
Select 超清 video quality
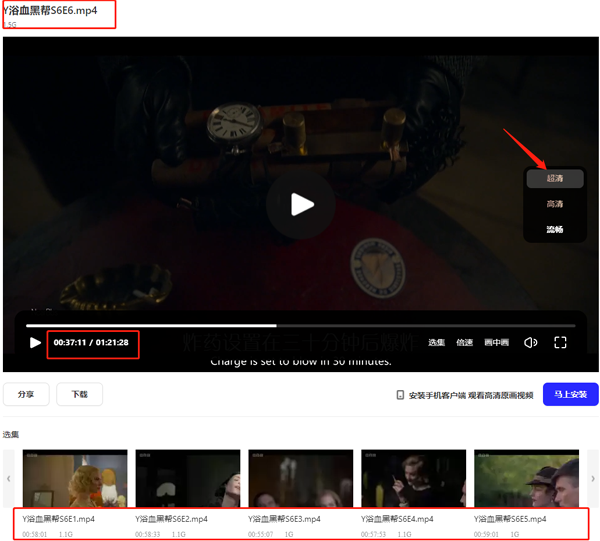(555, 178)
